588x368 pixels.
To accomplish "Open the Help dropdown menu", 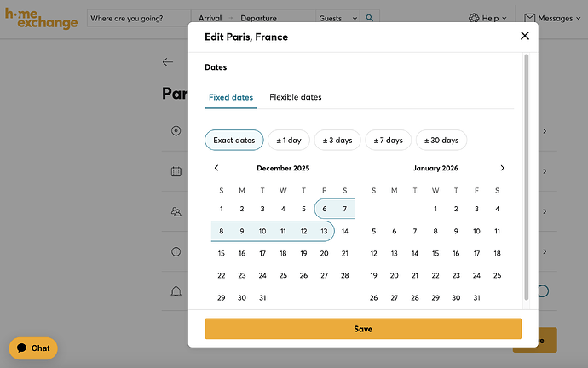I will [490, 18].
